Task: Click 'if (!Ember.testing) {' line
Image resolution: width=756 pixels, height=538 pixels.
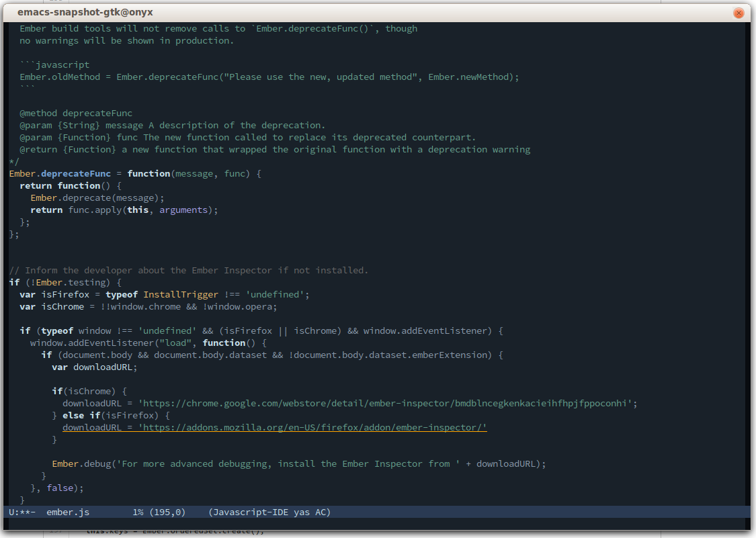Action: click(65, 283)
